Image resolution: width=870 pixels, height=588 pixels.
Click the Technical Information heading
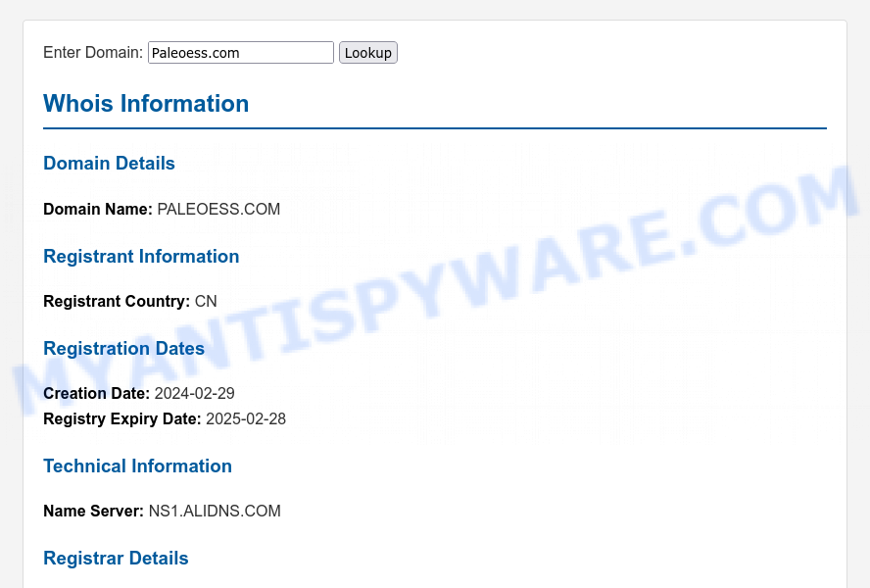point(137,466)
